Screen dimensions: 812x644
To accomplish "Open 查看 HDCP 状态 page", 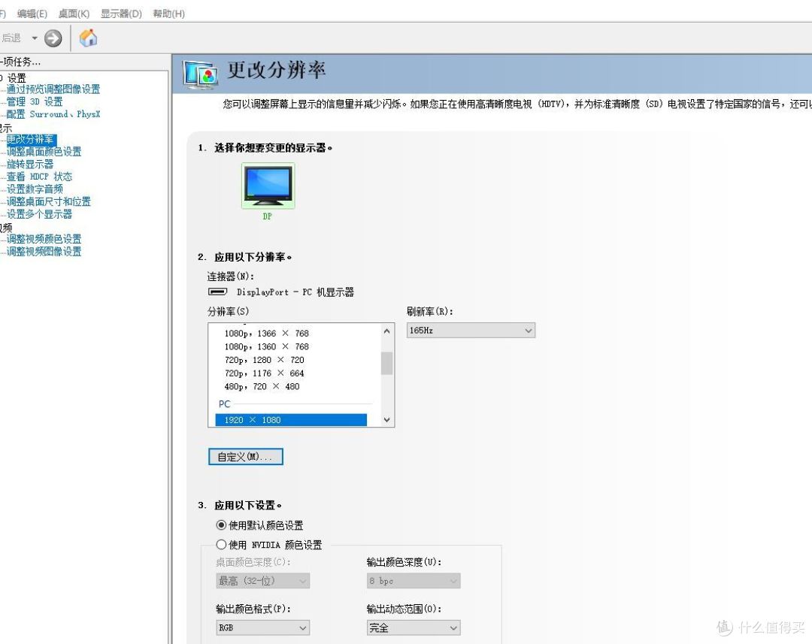I will 39,176.
